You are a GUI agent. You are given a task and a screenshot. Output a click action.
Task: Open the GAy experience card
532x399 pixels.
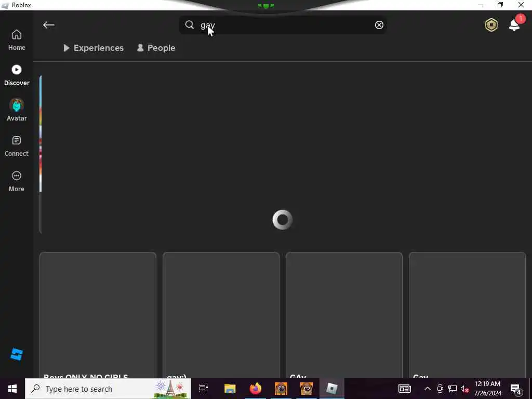tap(344, 315)
